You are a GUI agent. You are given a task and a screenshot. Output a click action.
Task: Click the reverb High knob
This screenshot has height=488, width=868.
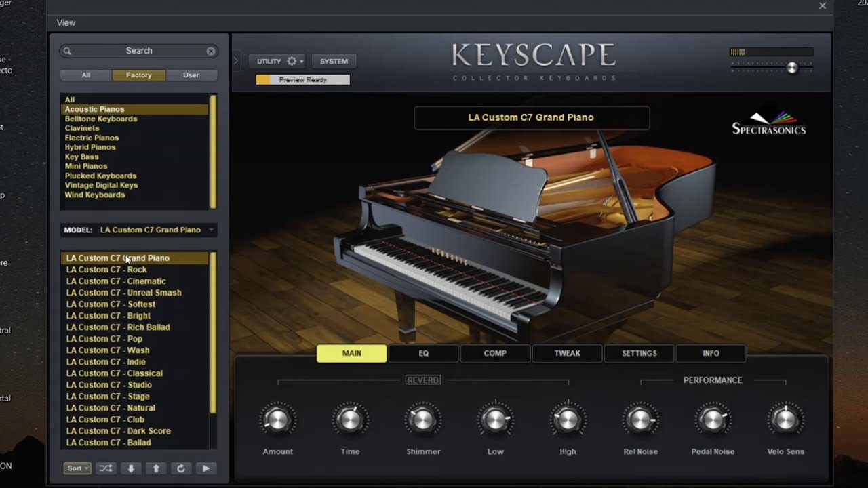pyautogui.click(x=568, y=421)
